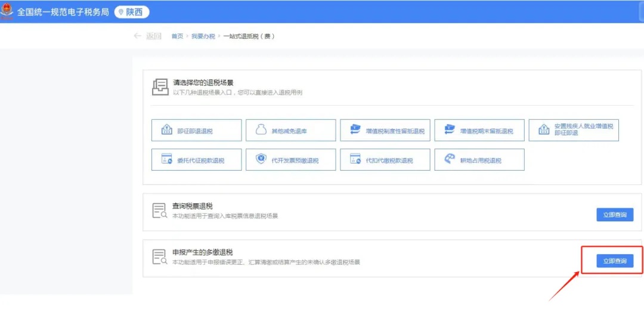Image resolution: width=644 pixels, height=312 pixels.
Task: Select the 委托代征税款退税 scenario
Action: 196,159
